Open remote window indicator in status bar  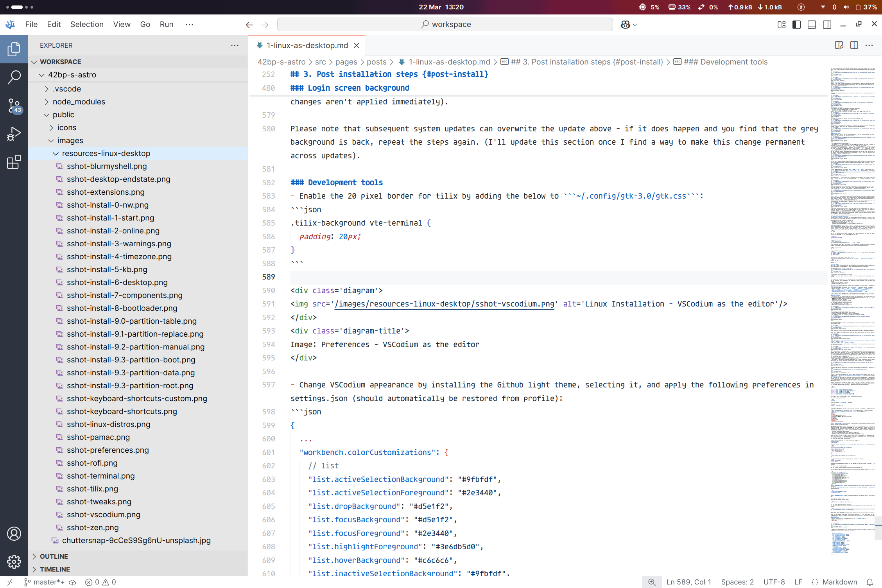(x=10, y=582)
